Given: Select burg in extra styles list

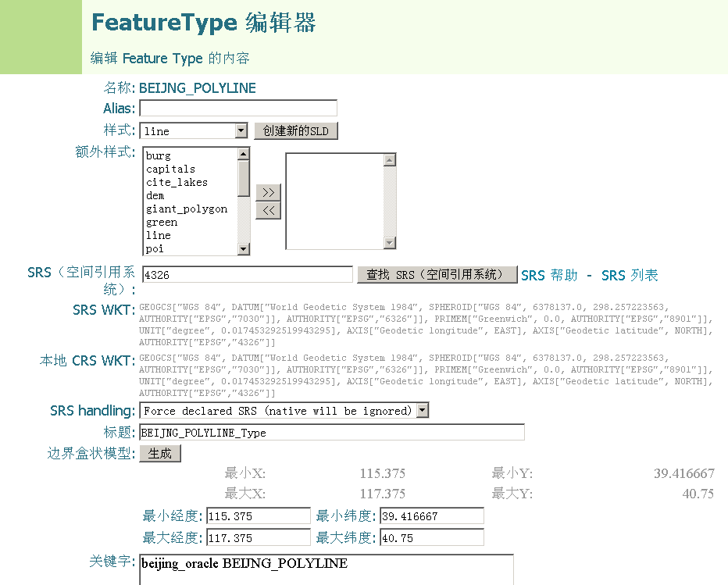Looking at the screenshot, I should (159, 155).
